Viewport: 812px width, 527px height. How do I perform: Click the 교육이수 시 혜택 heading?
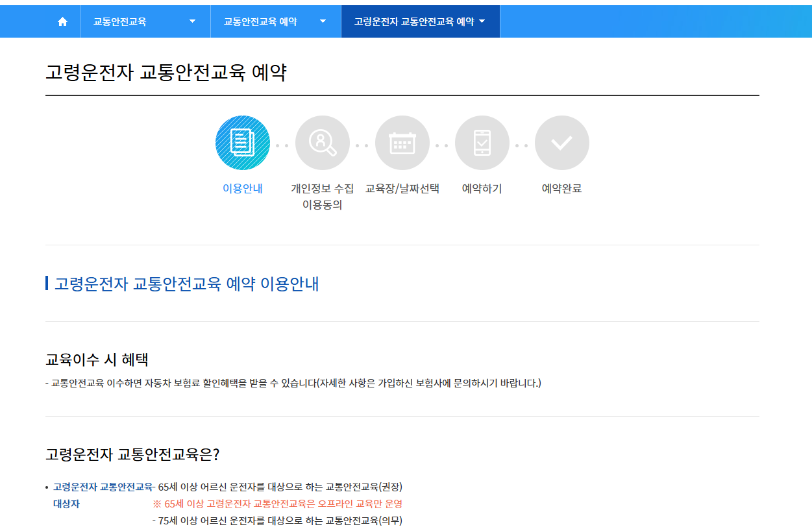point(97,360)
